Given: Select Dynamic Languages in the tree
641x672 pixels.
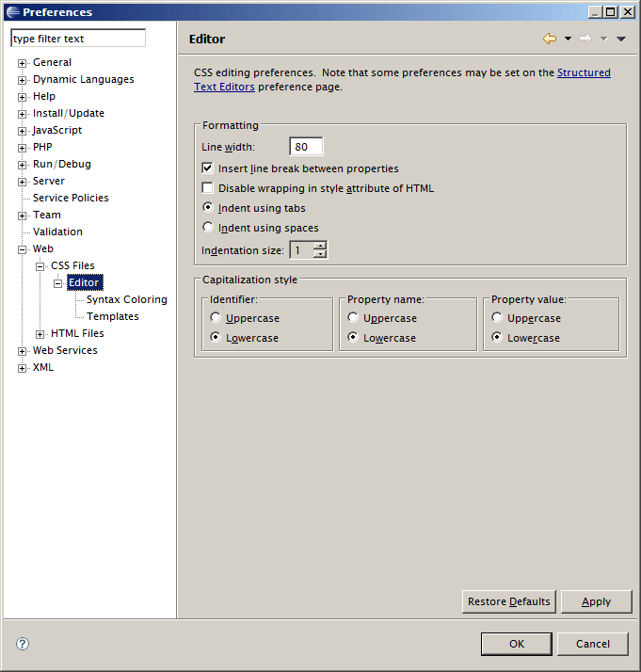Looking at the screenshot, I should 83,79.
